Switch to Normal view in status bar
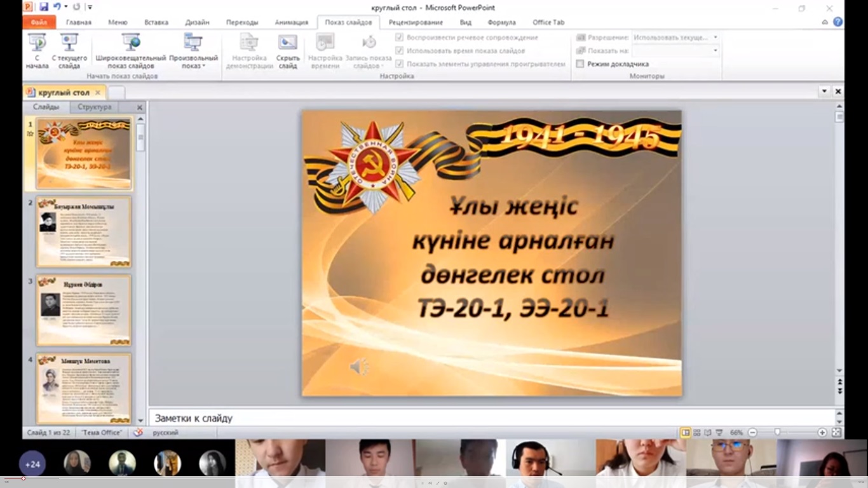Image resolution: width=868 pixels, height=488 pixels. click(x=686, y=433)
